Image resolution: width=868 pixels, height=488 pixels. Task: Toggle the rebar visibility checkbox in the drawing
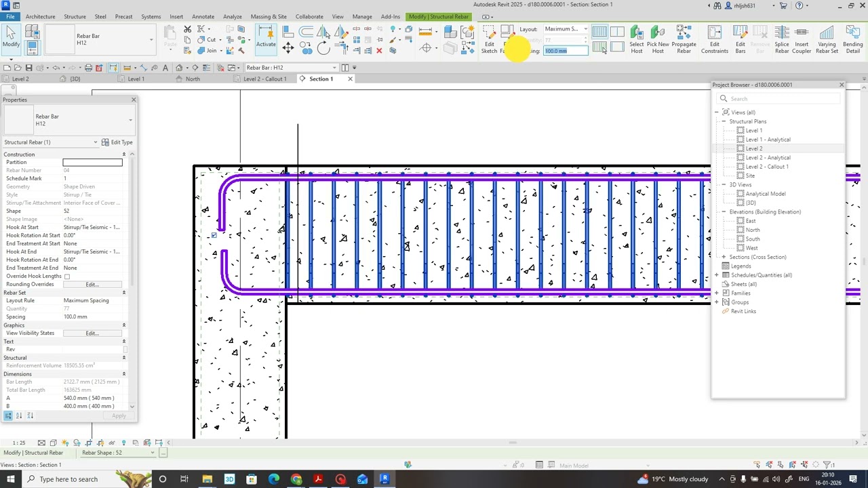tap(214, 235)
